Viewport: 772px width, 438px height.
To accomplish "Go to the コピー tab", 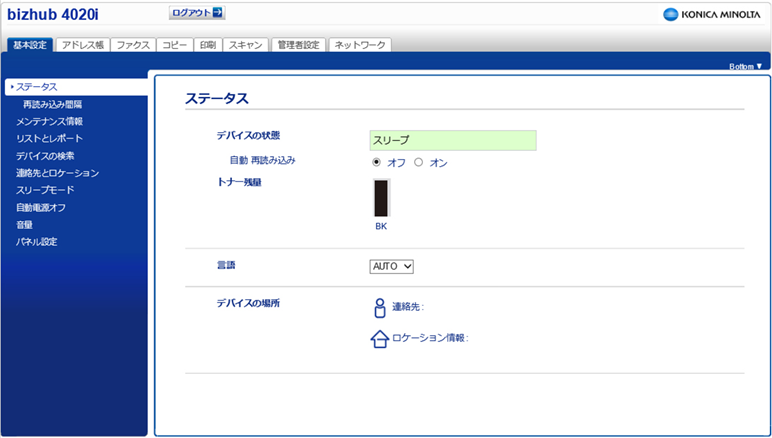I will (x=174, y=45).
